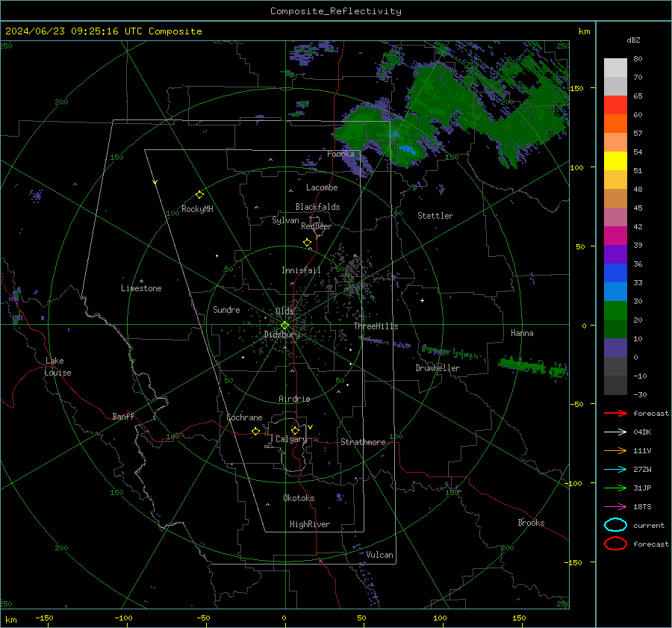Click the green swatch below 30 dBZ
This screenshot has width=672, height=628.
pyautogui.click(x=615, y=311)
